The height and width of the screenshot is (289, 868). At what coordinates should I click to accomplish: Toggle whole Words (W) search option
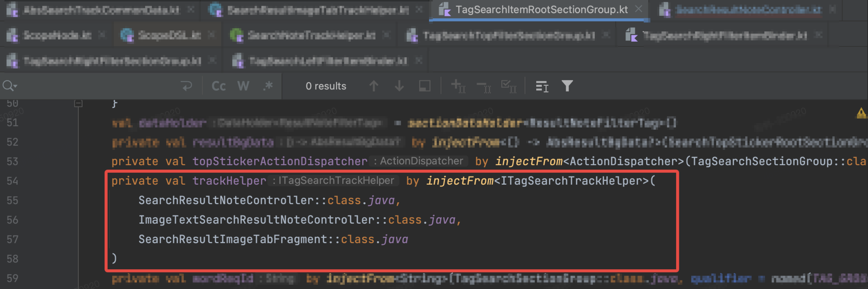243,86
